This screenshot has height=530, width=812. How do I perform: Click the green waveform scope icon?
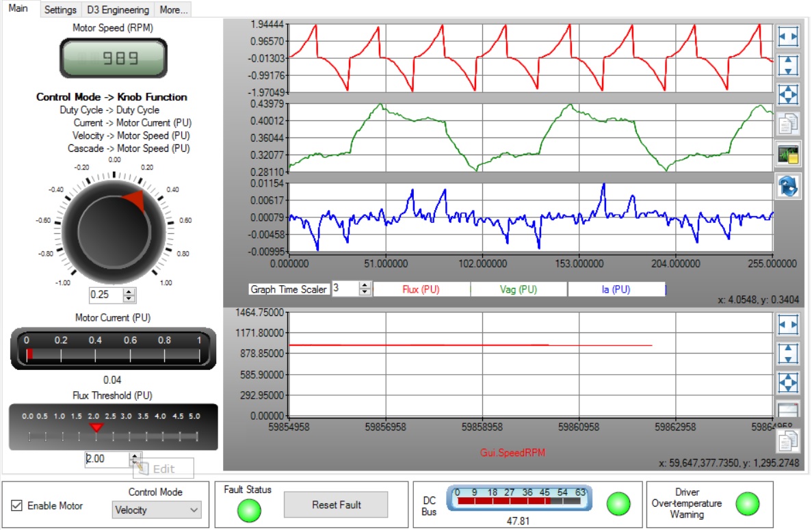[787, 155]
